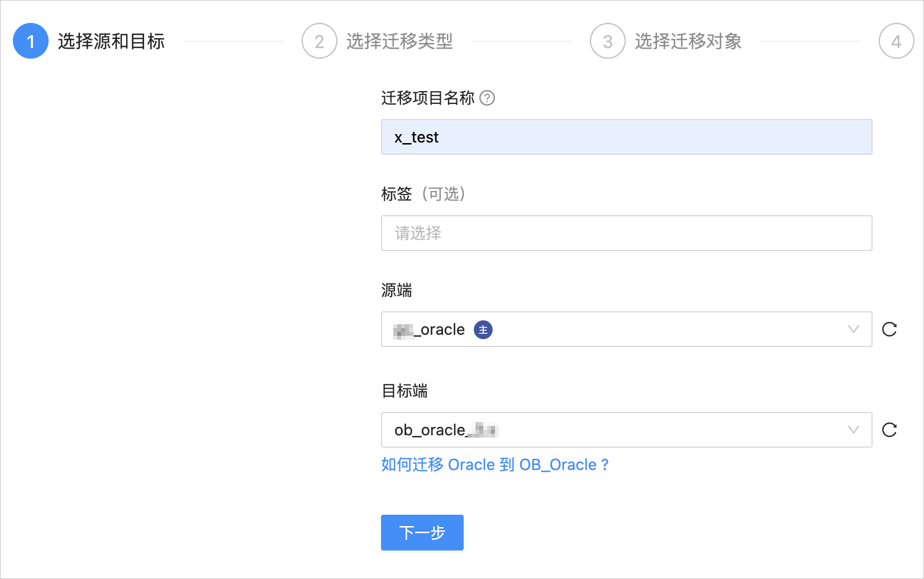This screenshot has height=579, width=924.
Task: Go to 选择迁移类型 step
Action: point(399,41)
